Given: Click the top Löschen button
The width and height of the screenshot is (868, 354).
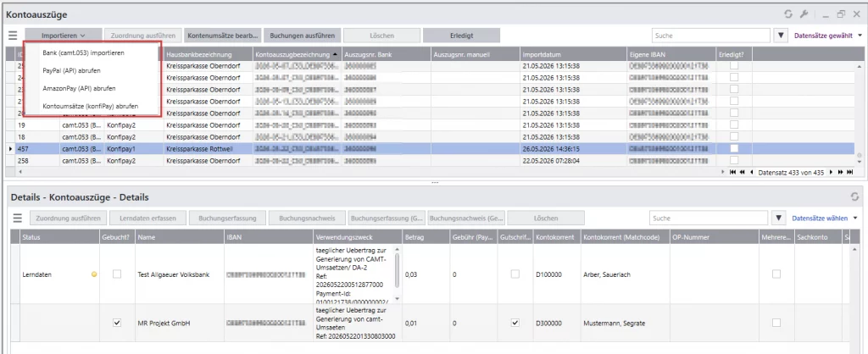Looking at the screenshot, I should (x=382, y=36).
